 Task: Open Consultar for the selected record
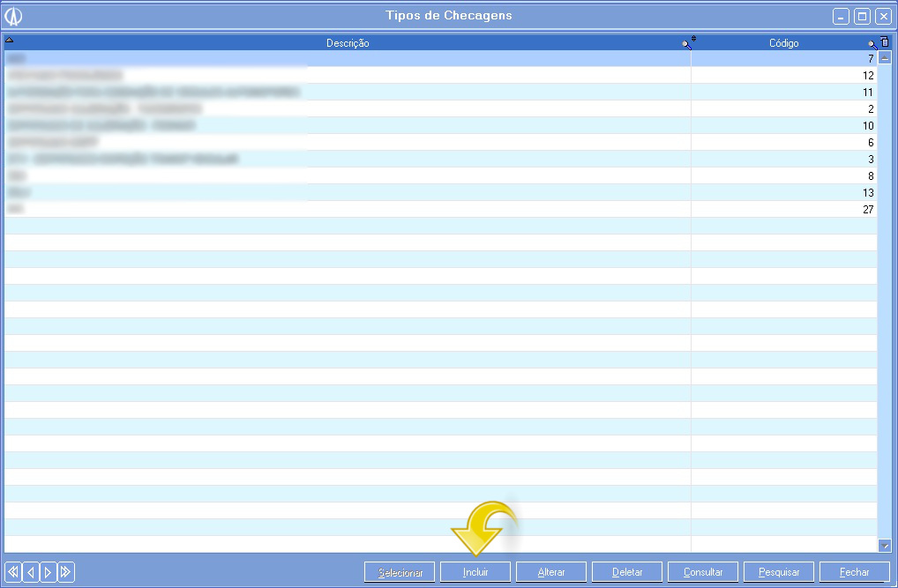pos(703,572)
